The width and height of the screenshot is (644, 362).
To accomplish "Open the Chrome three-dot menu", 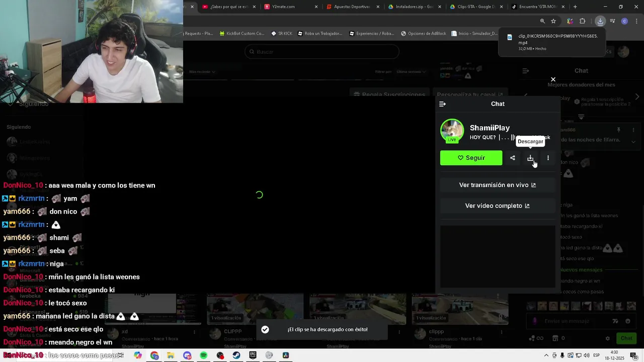I will [x=636, y=21].
